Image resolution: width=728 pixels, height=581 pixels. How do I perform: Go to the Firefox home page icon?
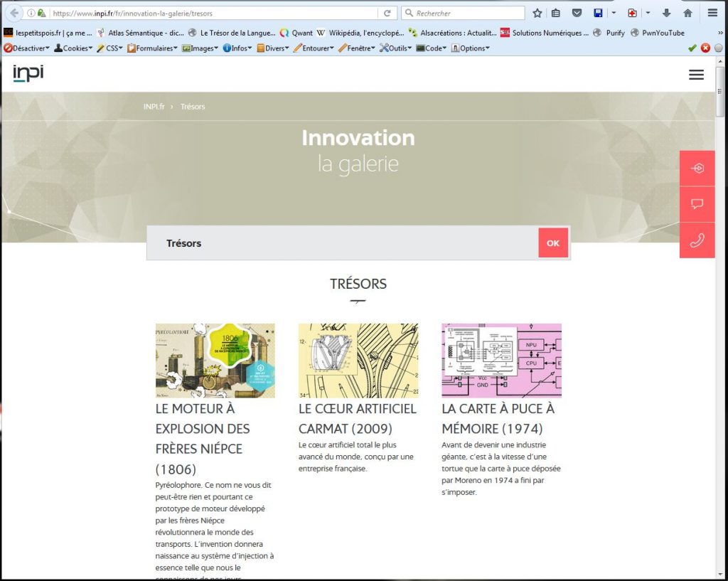[687, 13]
